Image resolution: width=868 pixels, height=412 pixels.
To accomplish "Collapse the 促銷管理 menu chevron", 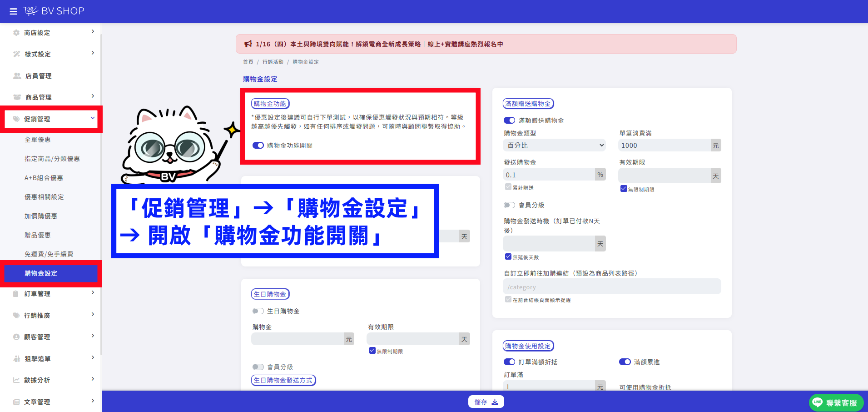I will point(93,118).
